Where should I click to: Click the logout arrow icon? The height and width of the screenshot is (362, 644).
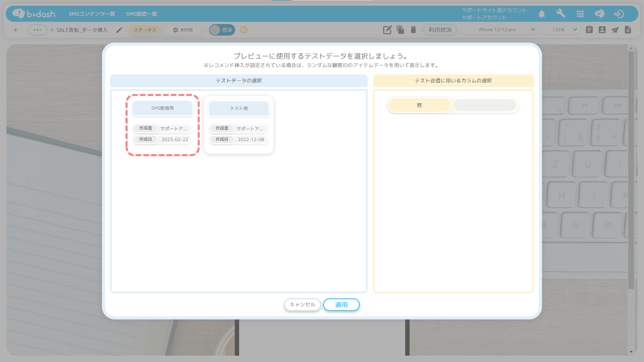[619, 14]
